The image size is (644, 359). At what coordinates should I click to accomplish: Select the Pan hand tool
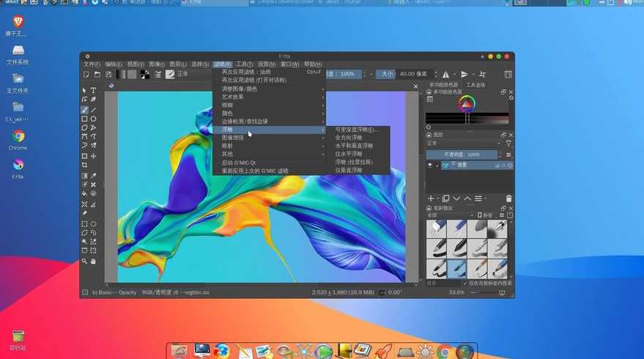pos(94,262)
